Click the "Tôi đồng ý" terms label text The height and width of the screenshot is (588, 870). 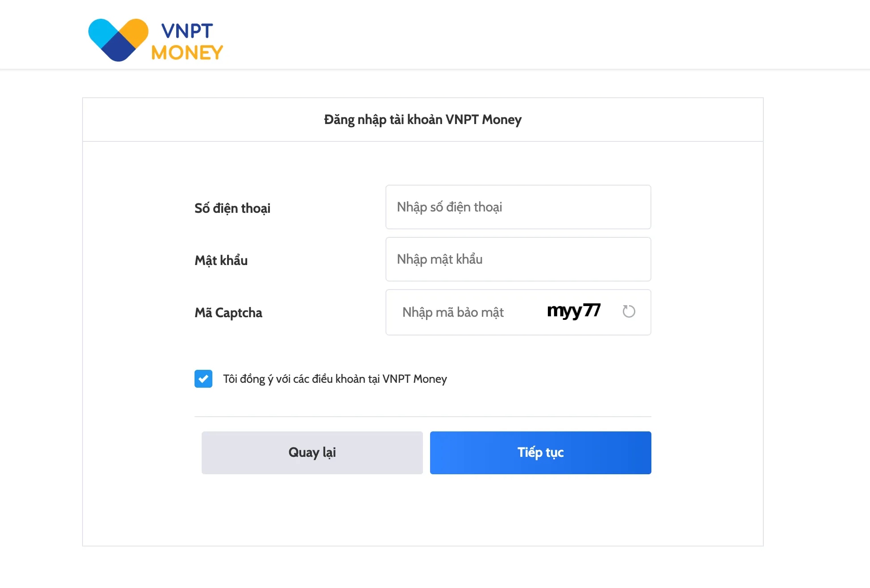point(244,379)
